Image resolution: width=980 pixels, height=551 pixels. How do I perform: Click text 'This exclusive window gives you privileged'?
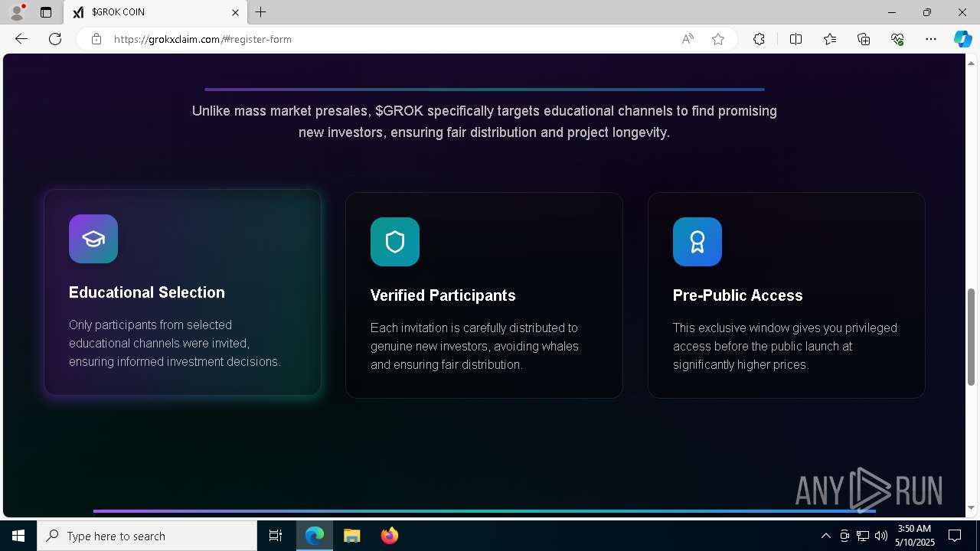tap(785, 328)
